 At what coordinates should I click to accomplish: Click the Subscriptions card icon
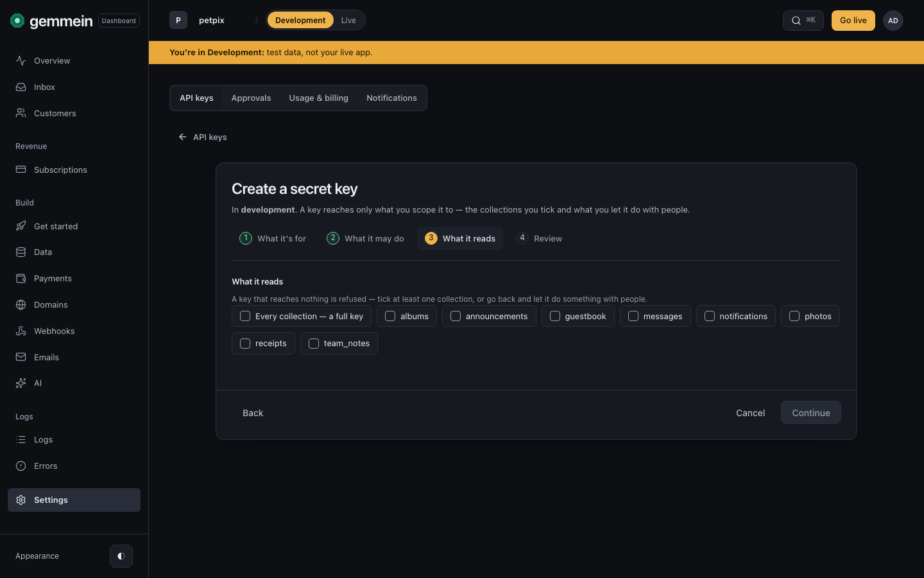pyautogui.click(x=21, y=170)
